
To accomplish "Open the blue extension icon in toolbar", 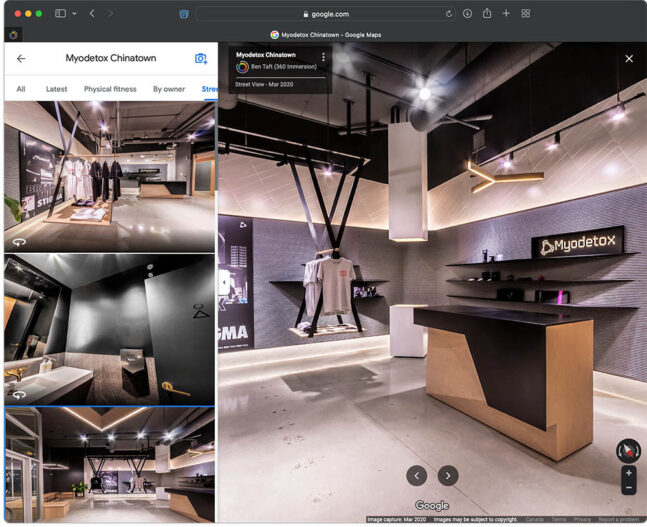I will click(184, 14).
